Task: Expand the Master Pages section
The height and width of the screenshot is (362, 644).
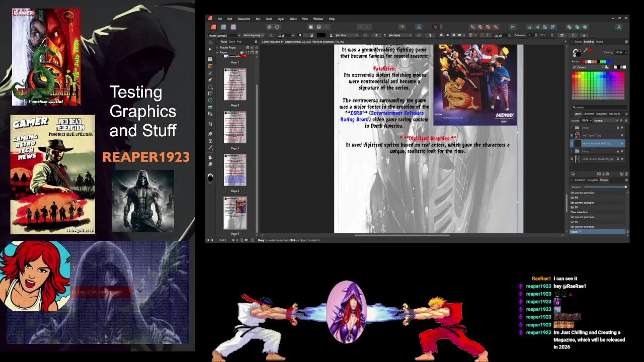Action: [x=217, y=47]
